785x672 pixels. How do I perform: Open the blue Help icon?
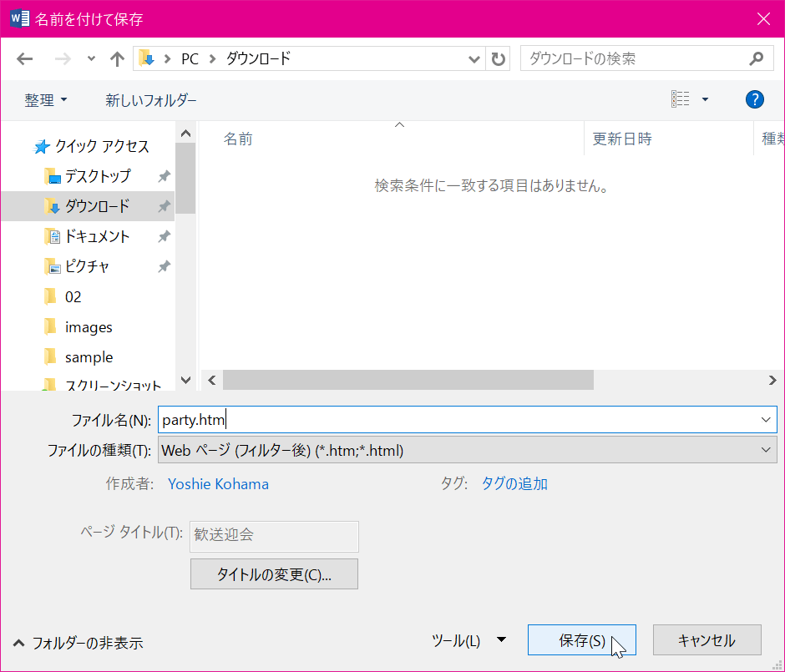(754, 99)
